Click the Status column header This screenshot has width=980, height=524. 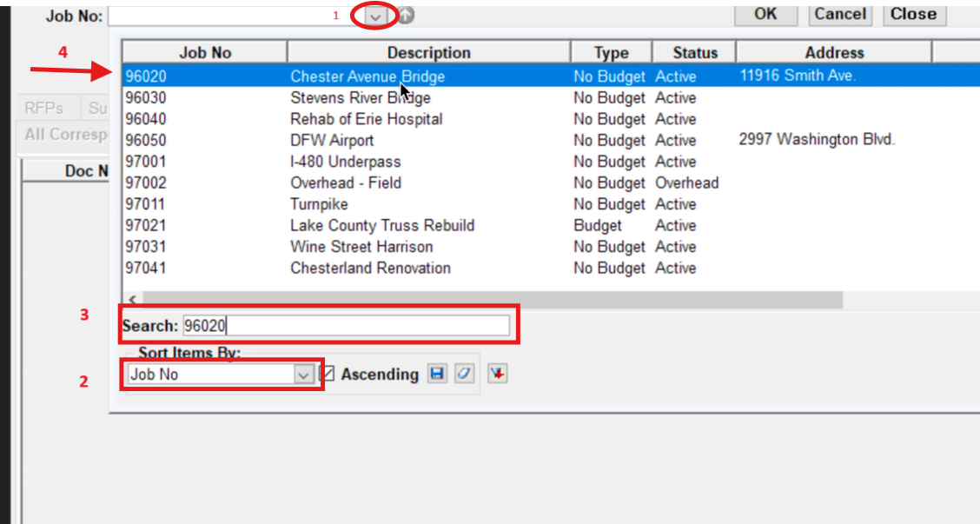(695, 52)
